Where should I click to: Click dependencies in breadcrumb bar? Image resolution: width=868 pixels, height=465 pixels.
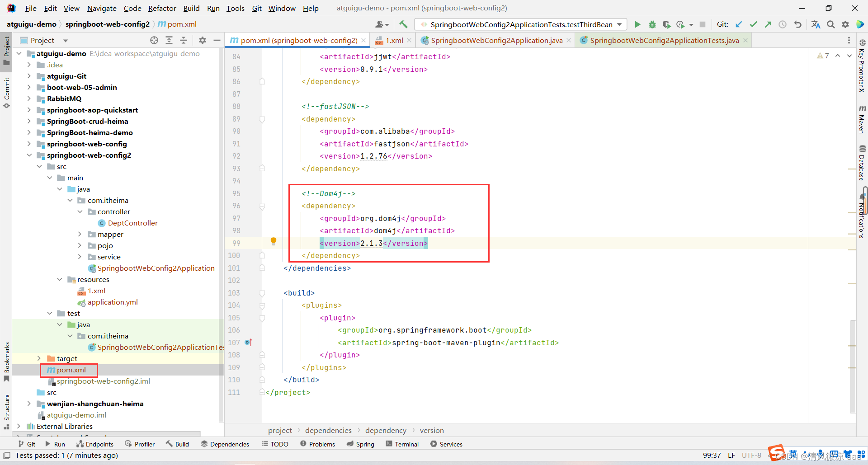click(x=328, y=430)
